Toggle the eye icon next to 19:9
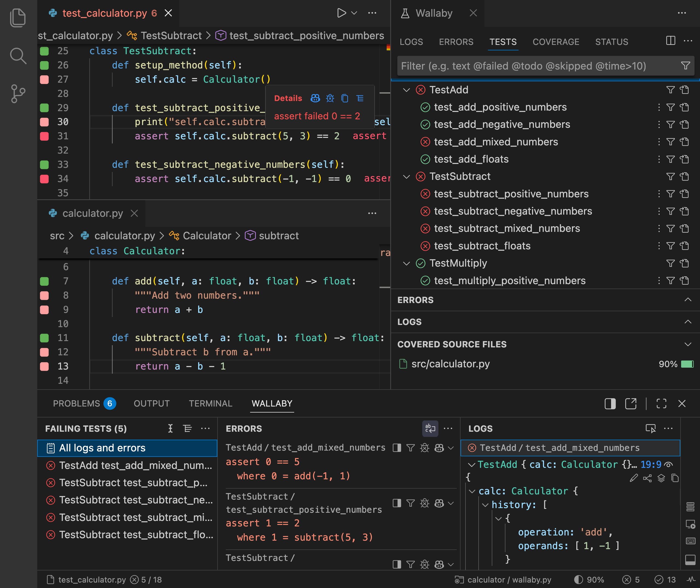Viewport: 700px width, 588px height. [668, 465]
